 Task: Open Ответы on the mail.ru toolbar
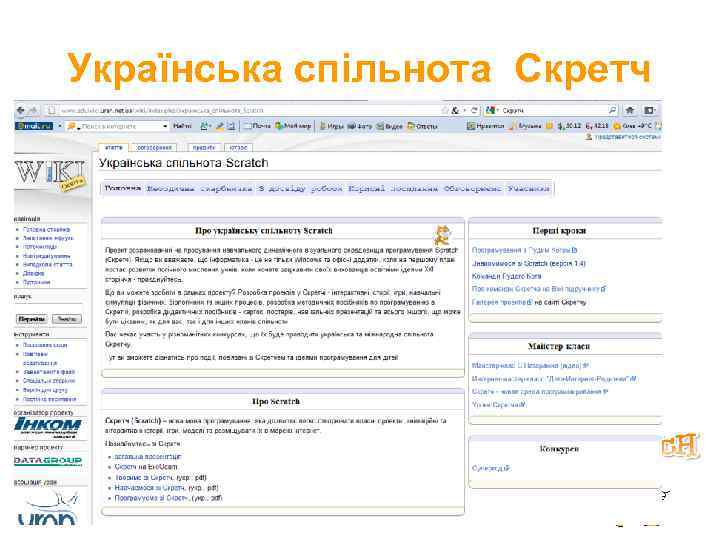[x=422, y=126]
